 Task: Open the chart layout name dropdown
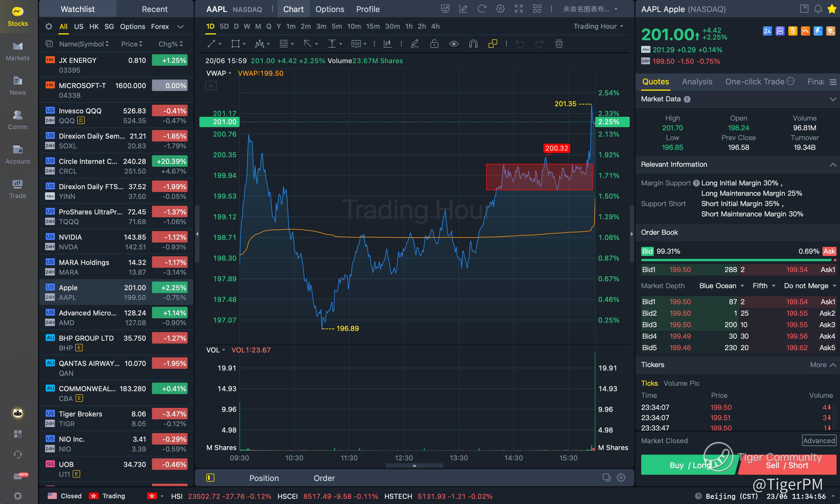click(590, 9)
